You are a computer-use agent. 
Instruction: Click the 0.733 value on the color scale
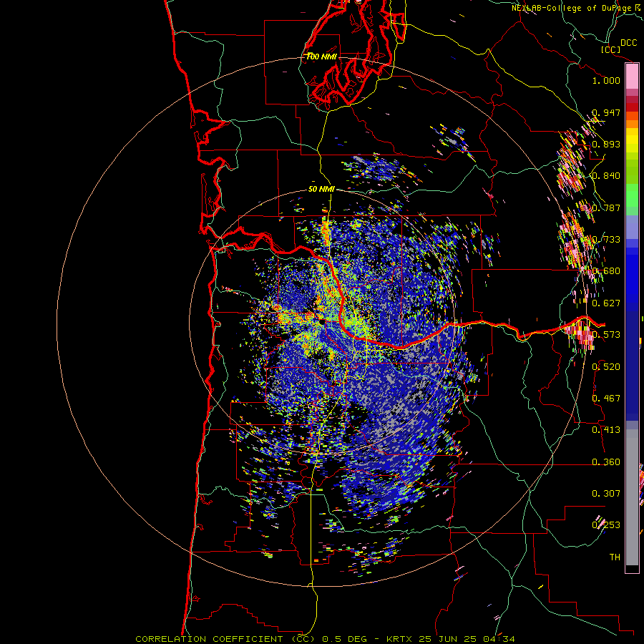click(606, 240)
